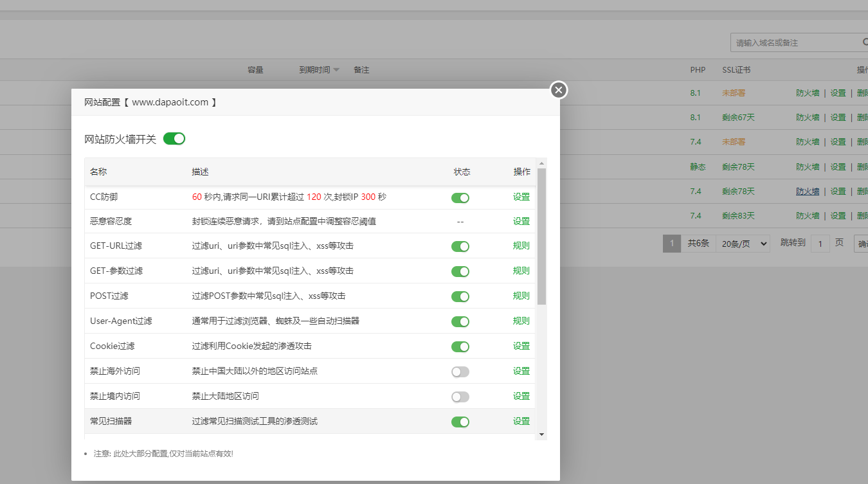Open the 20条/页 page size dropdown
Viewport: 868px width, 484px height.
point(743,244)
